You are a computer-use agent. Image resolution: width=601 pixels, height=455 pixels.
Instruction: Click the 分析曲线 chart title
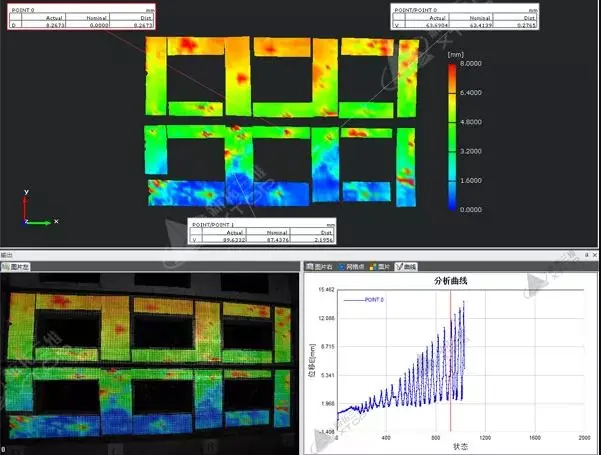(450, 281)
